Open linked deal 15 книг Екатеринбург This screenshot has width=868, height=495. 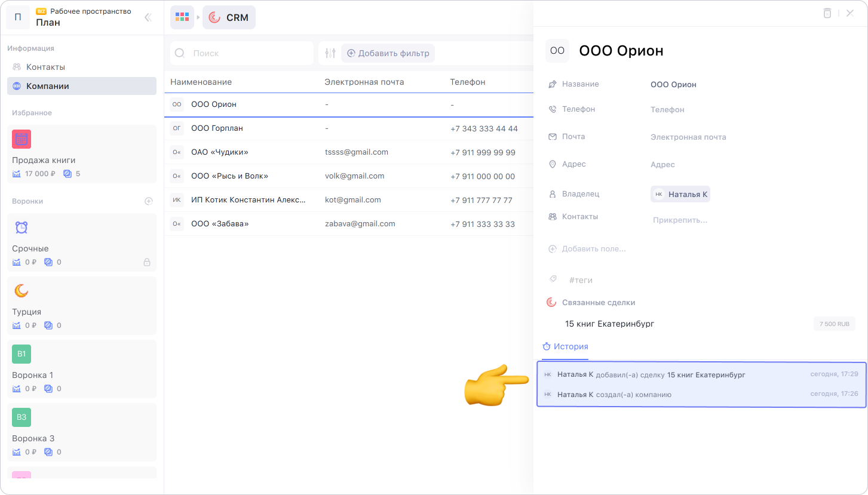pos(609,324)
